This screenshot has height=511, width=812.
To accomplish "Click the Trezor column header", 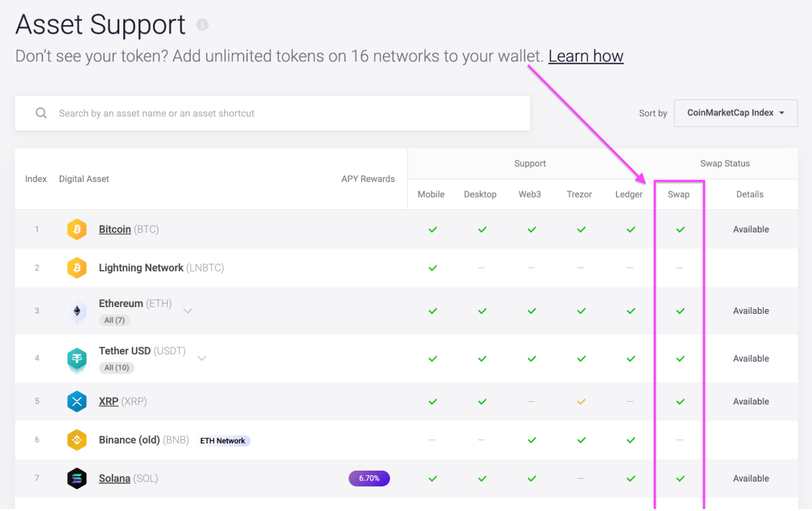I will point(580,195).
